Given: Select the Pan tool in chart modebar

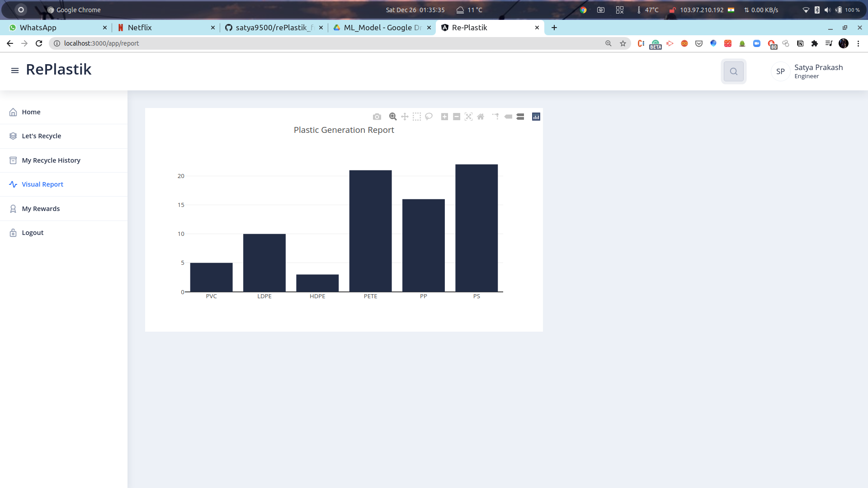Looking at the screenshot, I should (x=405, y=117).
